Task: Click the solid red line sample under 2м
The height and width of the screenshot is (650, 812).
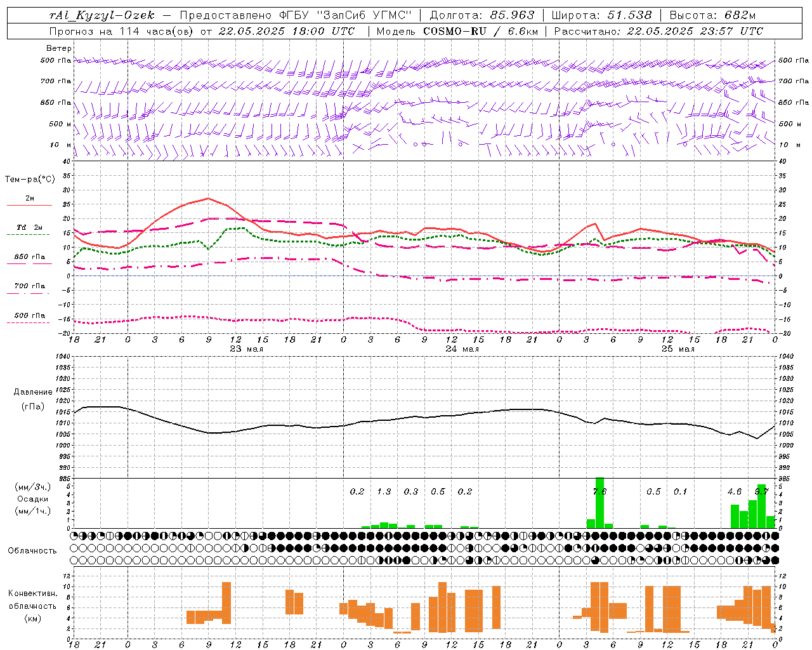Action: coord(29,205)
